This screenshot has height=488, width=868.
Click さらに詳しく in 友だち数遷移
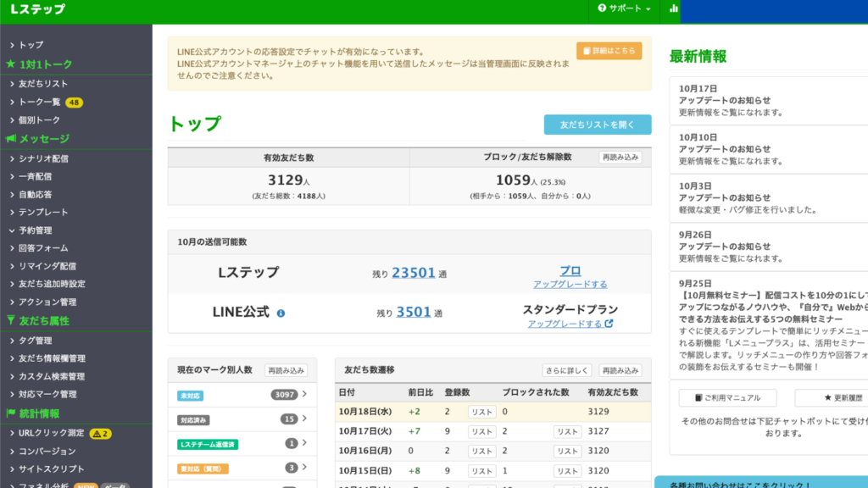point(566,371)
